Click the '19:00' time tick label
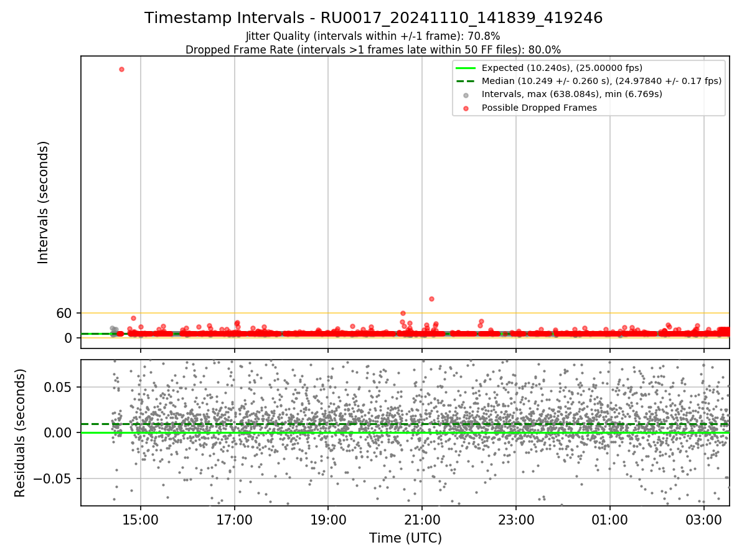 click(328, 519)
